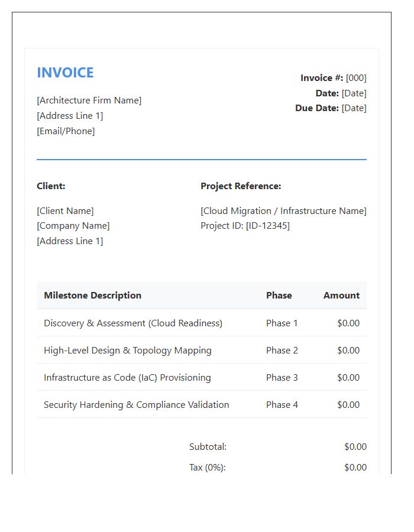
Task: Select the Due Date [Date] line
Action: (x=331, y=108)
